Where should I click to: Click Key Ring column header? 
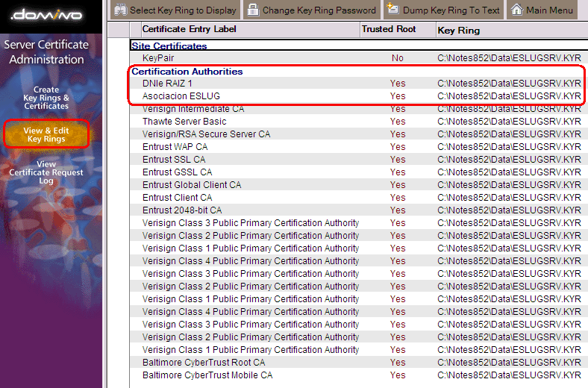pos(459,31)
